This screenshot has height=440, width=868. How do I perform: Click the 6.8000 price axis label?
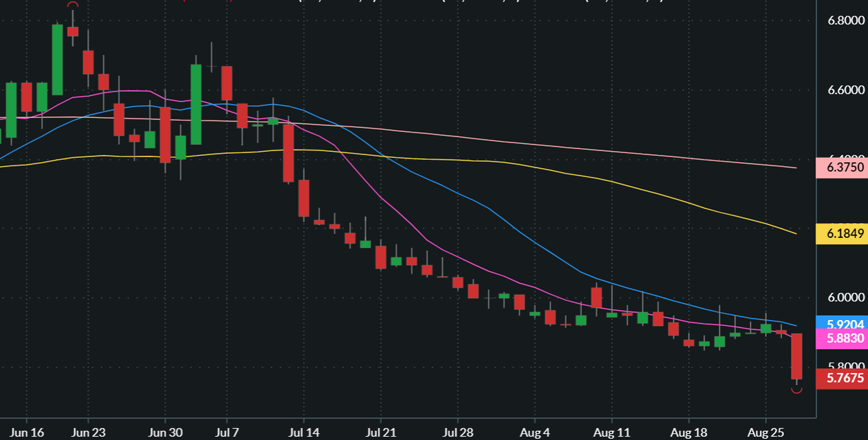click(846, 21)
